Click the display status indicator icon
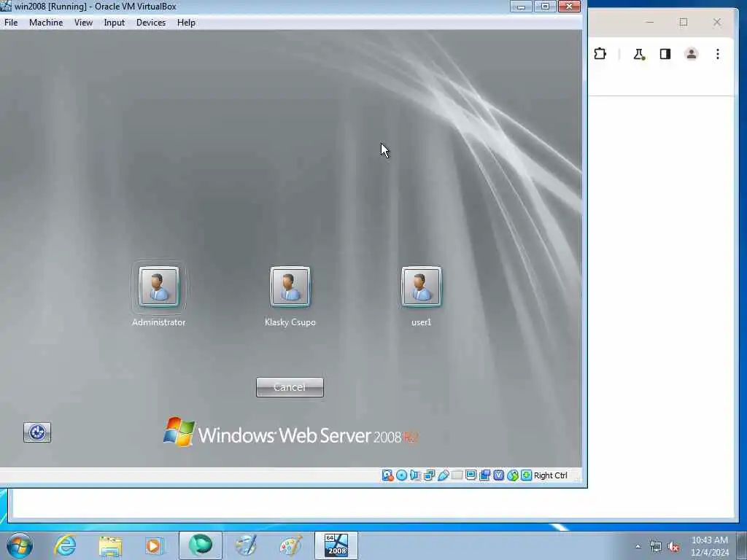The image size is (747, 560). click(x=471, y=475)
